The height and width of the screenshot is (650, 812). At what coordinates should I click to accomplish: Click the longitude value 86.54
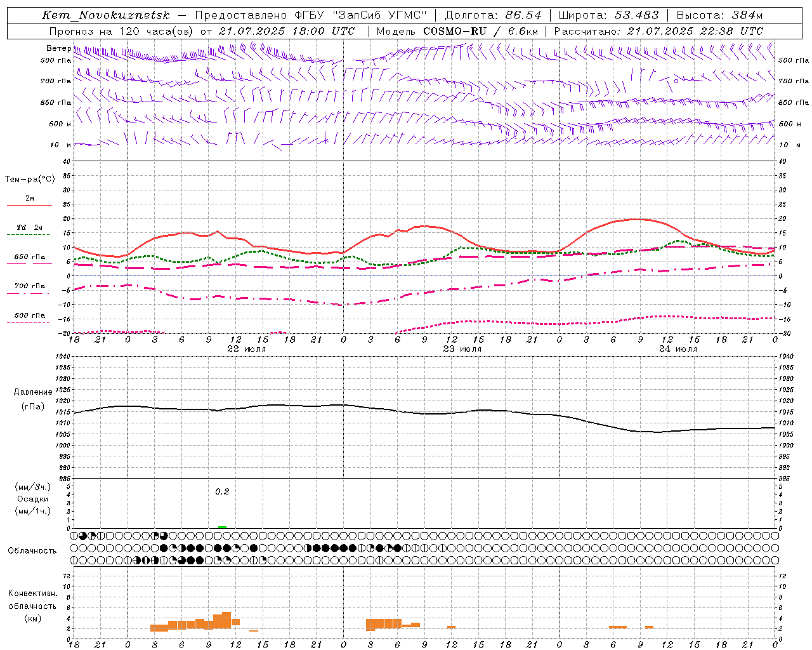(524, 15)
